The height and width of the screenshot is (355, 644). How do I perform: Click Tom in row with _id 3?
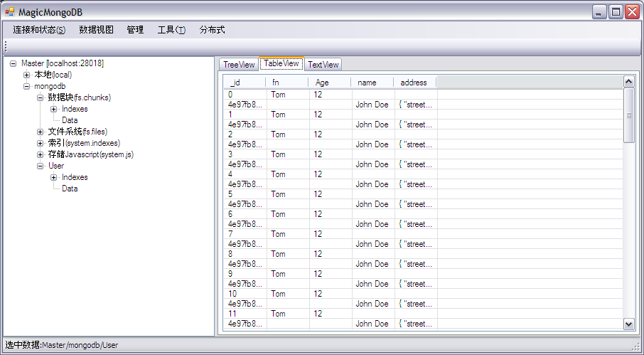(x=278, y=154)
